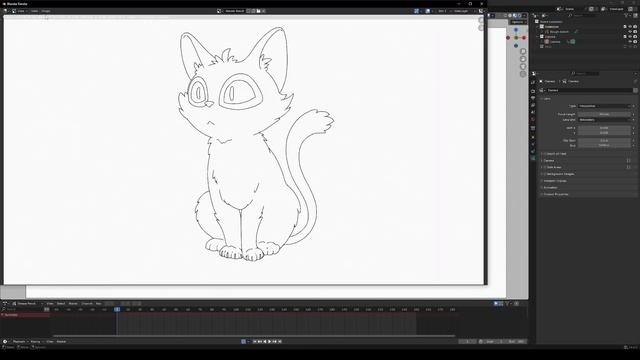Collapse the Lens panel

546,99
